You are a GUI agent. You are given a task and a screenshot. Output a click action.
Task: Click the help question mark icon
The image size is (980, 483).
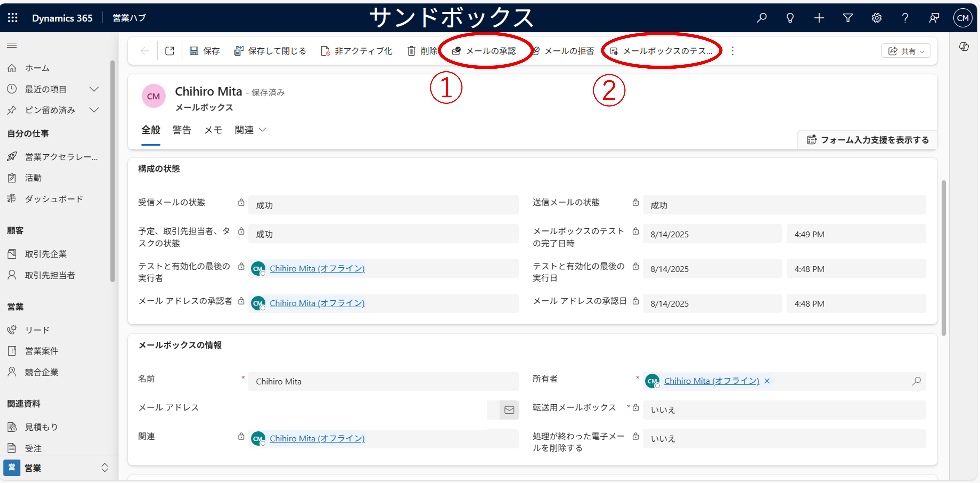pos(905,18)
